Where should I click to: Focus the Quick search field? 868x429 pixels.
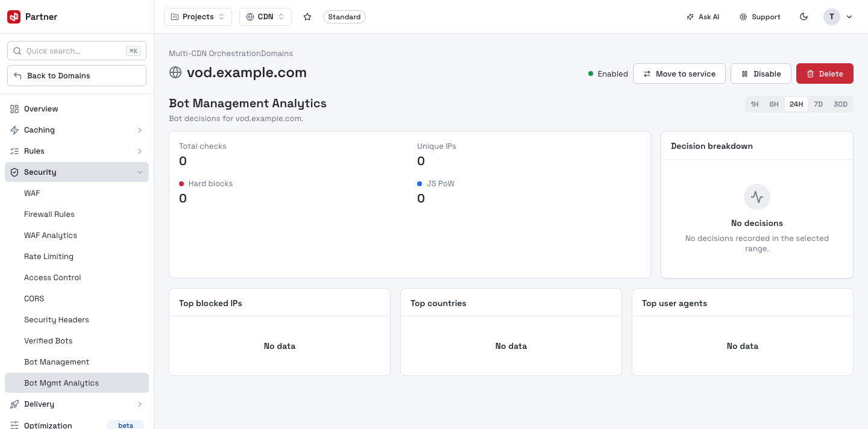(x=77, y=51)
